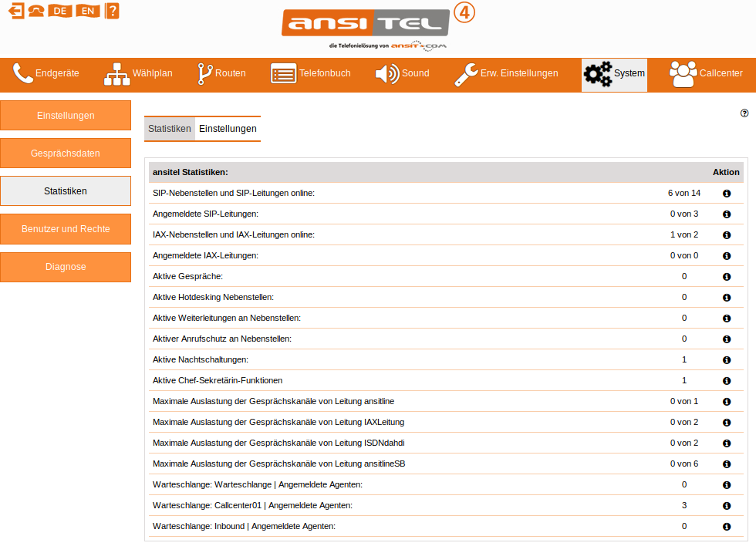756x553 pixels.
Task: Show info for Leitung ISDNdahdi Auslastung
Action: [x=727, y=443]
